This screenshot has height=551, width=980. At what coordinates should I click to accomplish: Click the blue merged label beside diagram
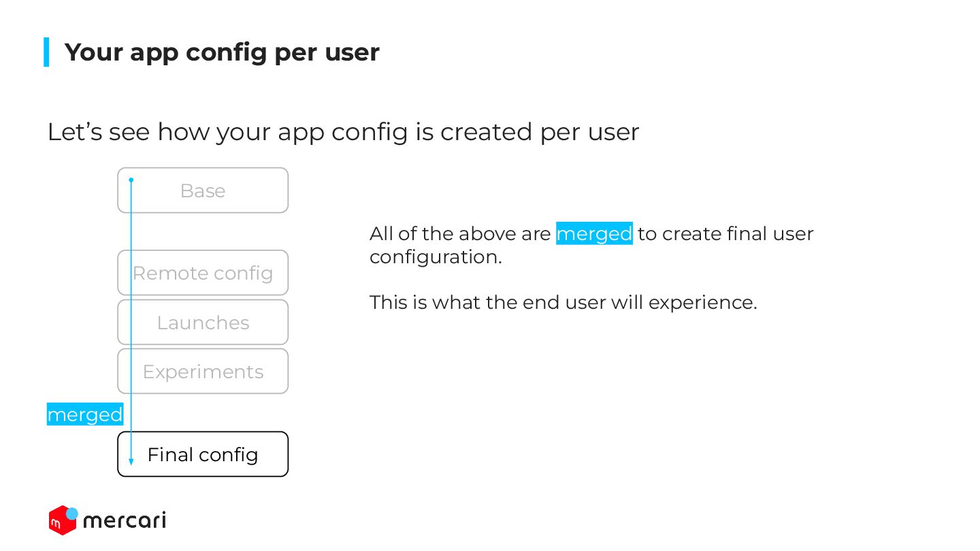pyautogui.click(x=85, y=414)
